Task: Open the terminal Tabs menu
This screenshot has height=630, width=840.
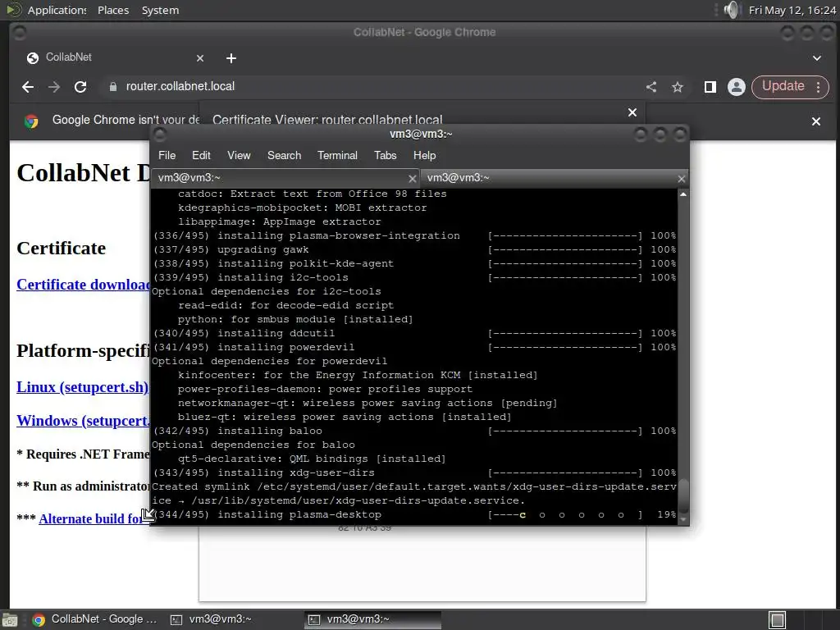Action: pyautogui.click(x=386, y=155)
